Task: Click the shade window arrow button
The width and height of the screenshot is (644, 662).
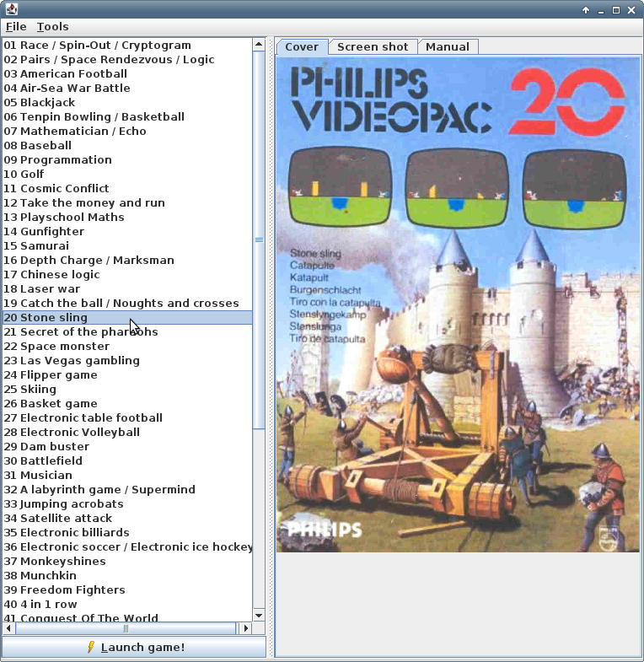Action: (586, 10)
